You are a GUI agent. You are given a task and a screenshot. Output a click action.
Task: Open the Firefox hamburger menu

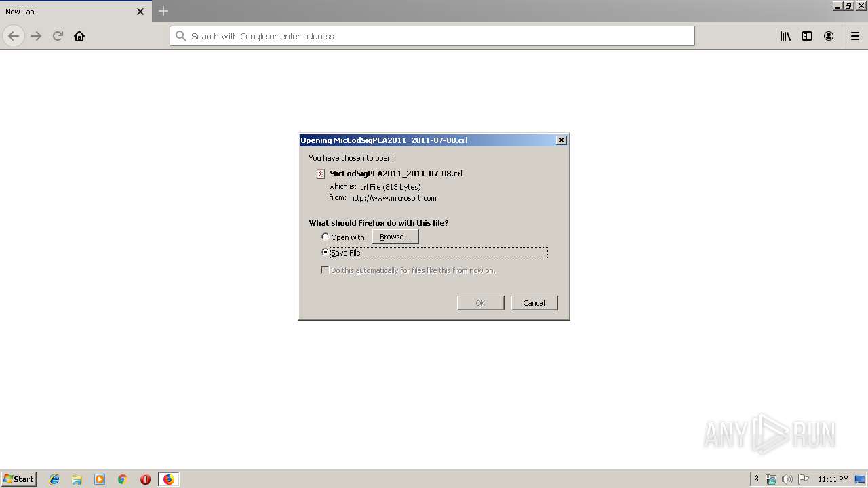coord(855,36)
